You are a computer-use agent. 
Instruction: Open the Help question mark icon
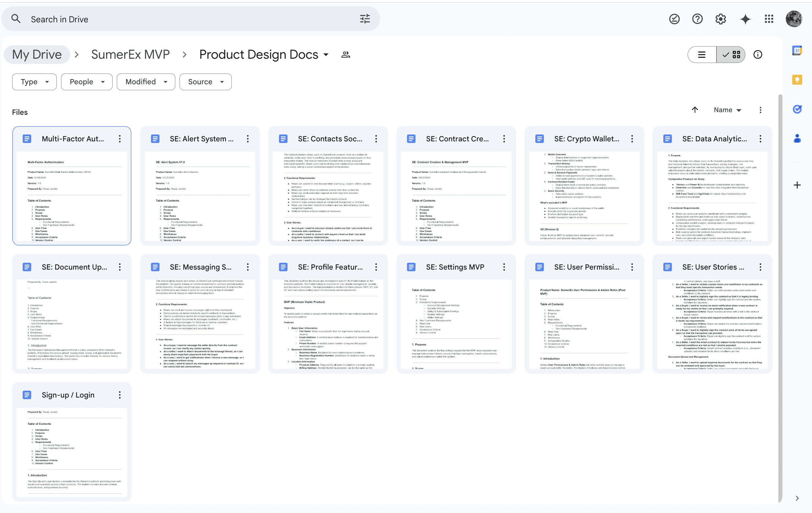[697, 19]
